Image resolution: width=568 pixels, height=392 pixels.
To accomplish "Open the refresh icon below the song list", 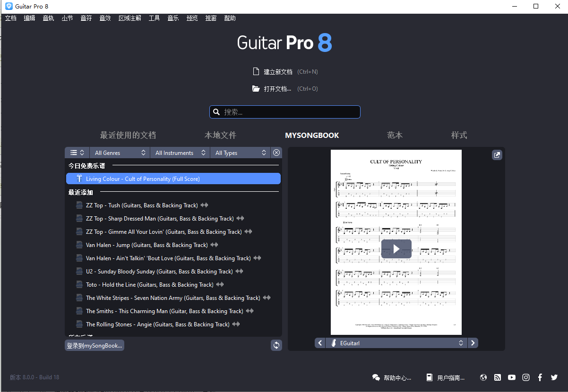I will click(276, 345).
